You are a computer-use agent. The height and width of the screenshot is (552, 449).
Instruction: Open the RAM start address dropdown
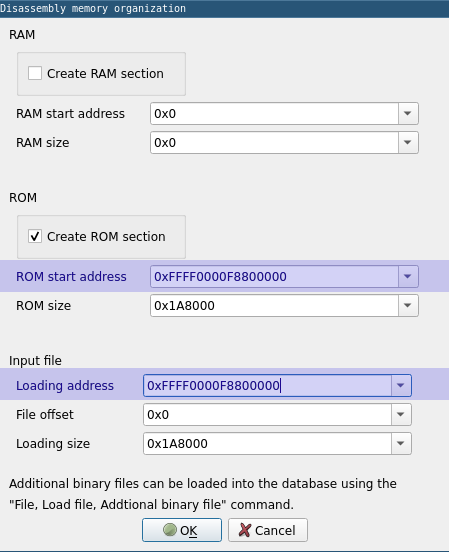tap(408, 114)
